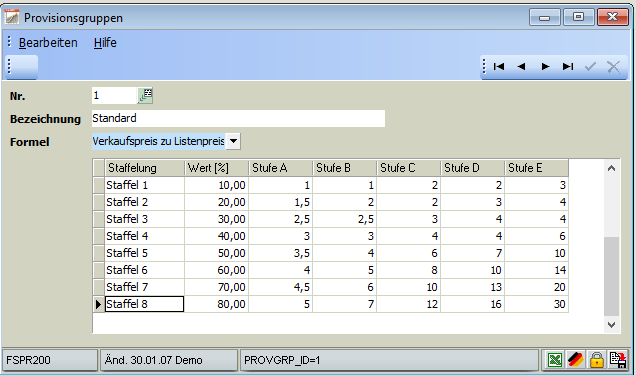
Task: Click the padlock icon in status bar
Action: 597,360
